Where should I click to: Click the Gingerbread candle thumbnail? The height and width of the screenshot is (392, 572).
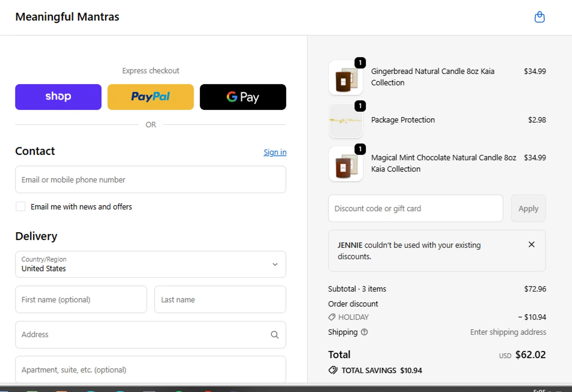tap(345, 77)
